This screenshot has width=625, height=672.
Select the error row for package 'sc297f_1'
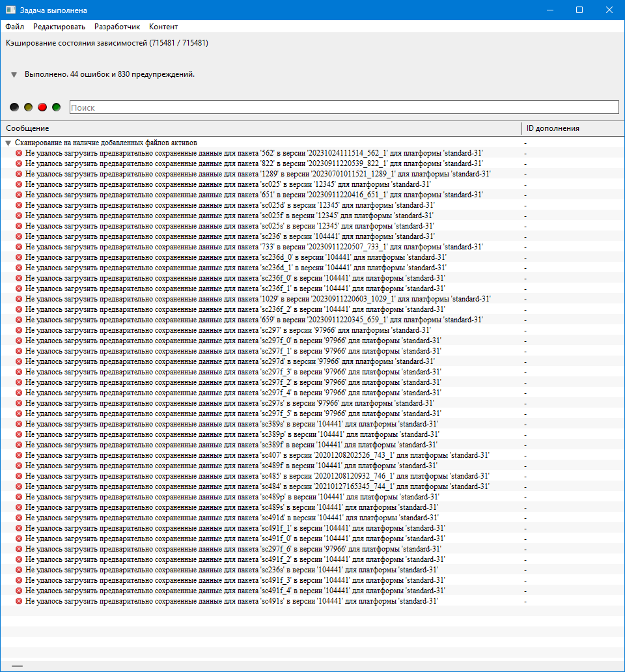[x=312, y=351]
